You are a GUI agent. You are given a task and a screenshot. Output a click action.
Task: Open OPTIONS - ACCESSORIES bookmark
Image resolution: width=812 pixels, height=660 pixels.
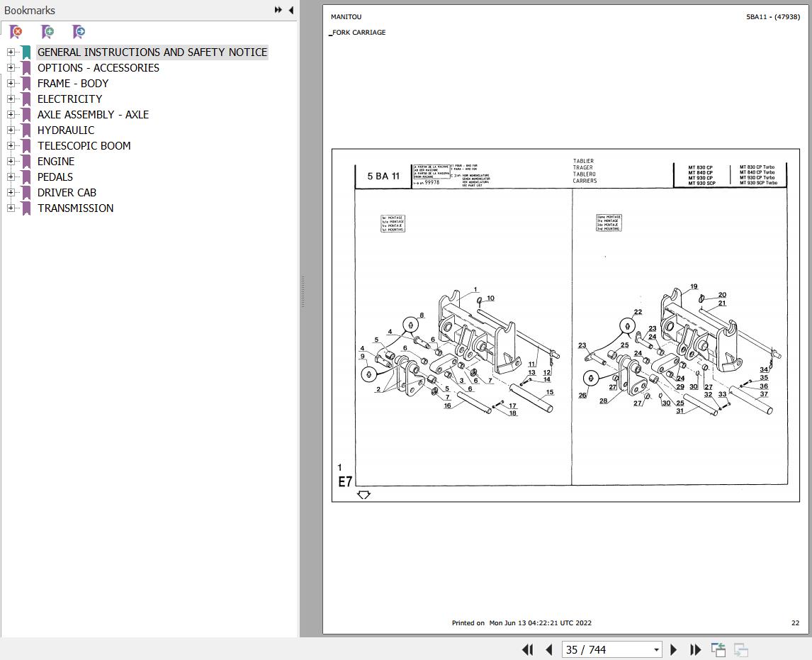(98, 68)
